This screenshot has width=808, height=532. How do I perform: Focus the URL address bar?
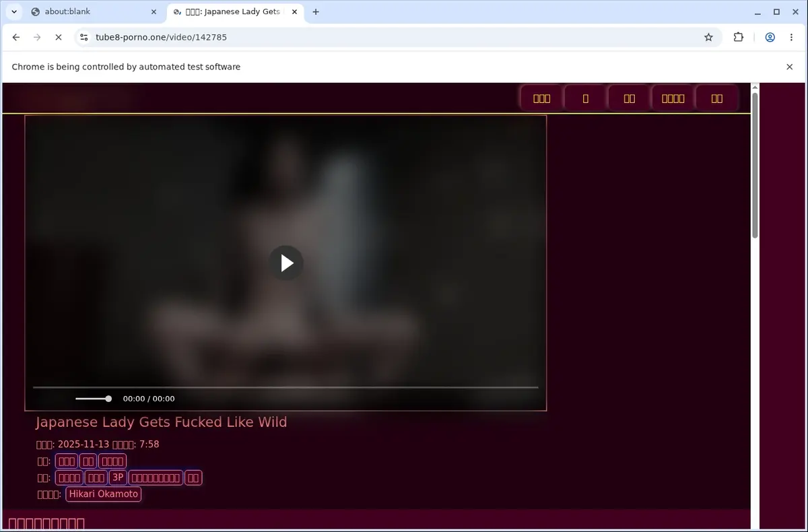[x=397, y=37]
